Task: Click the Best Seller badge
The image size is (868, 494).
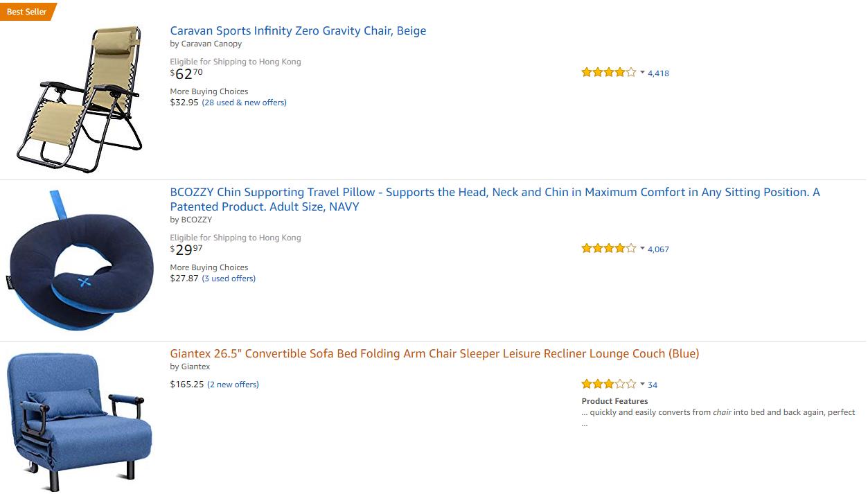Action: tap(27, 12)
